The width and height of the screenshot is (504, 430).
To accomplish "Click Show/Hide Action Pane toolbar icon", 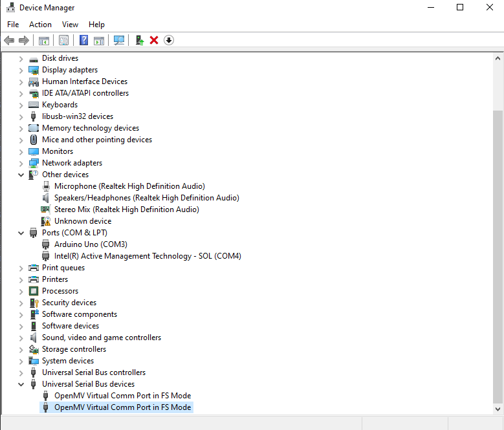I will pyautogui.click(x=99, y=41).
